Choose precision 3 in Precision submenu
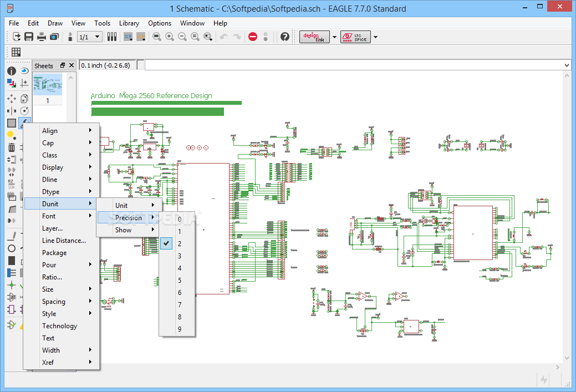This screenshot has width=576, height=392. point(177,256)
